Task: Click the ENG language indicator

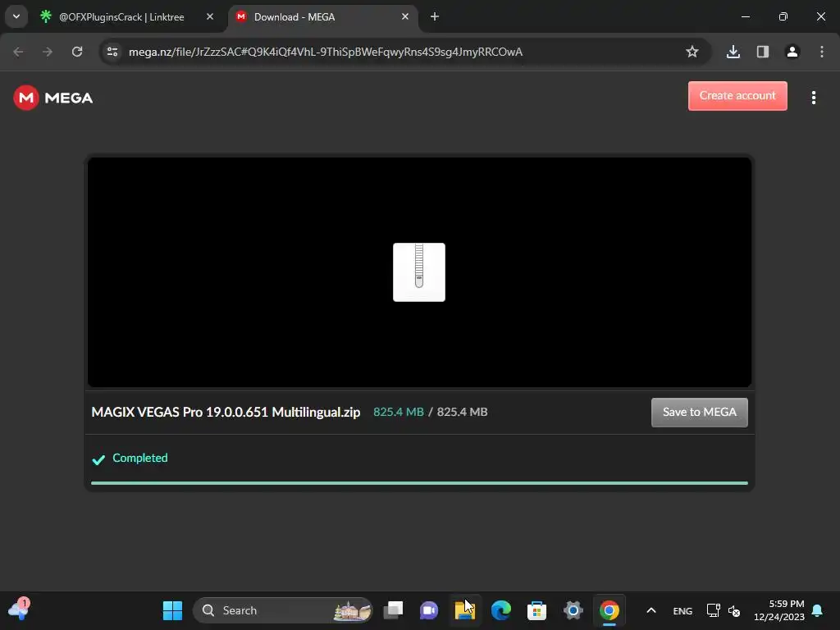Action: click(x=682, y=610)
